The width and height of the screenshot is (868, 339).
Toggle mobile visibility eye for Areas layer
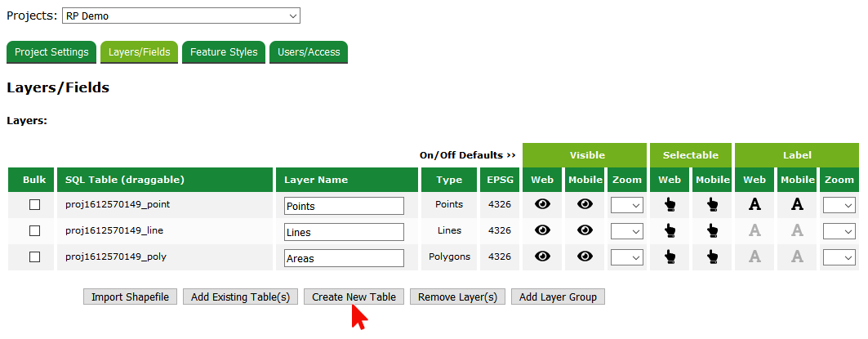point(585,256)
